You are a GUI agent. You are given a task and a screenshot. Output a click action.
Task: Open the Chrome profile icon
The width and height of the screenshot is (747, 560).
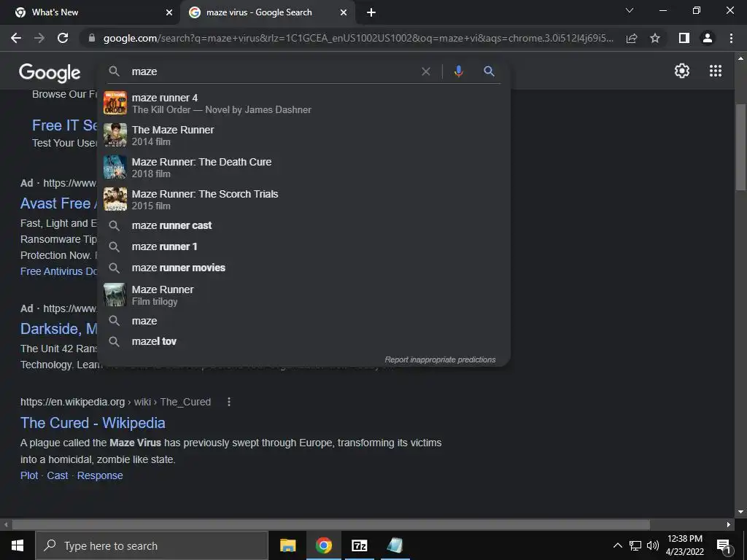(x=708, y=38)
